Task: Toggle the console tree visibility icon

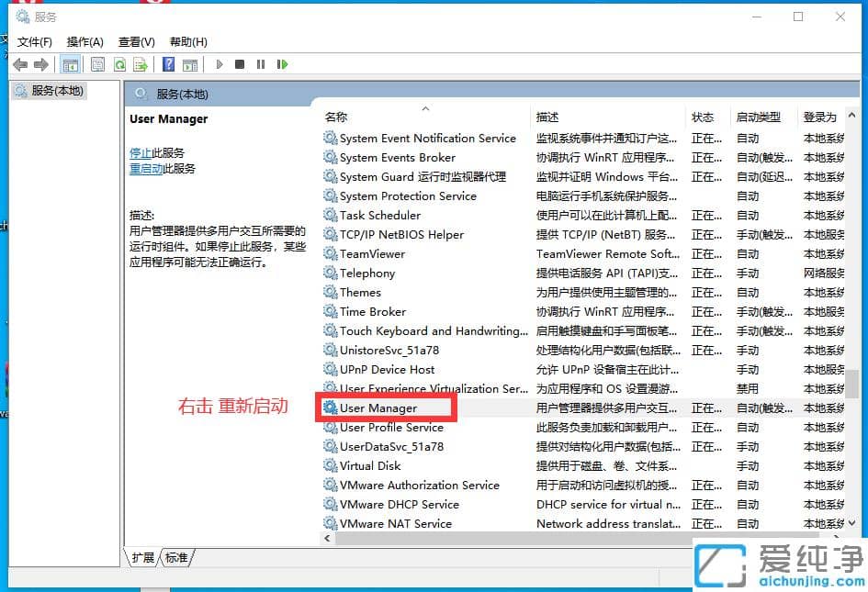Action: (x=70, y=64)
